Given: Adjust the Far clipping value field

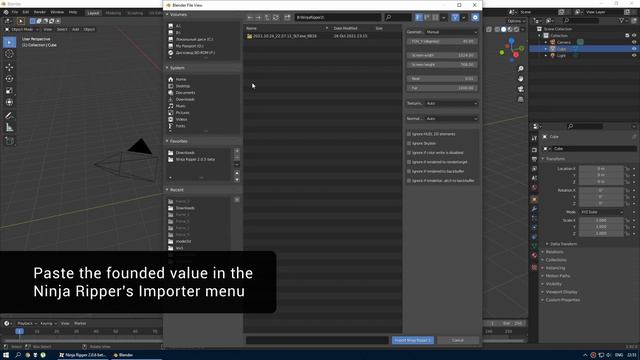Looking at the screenshot, I should [x=442, y=88].
